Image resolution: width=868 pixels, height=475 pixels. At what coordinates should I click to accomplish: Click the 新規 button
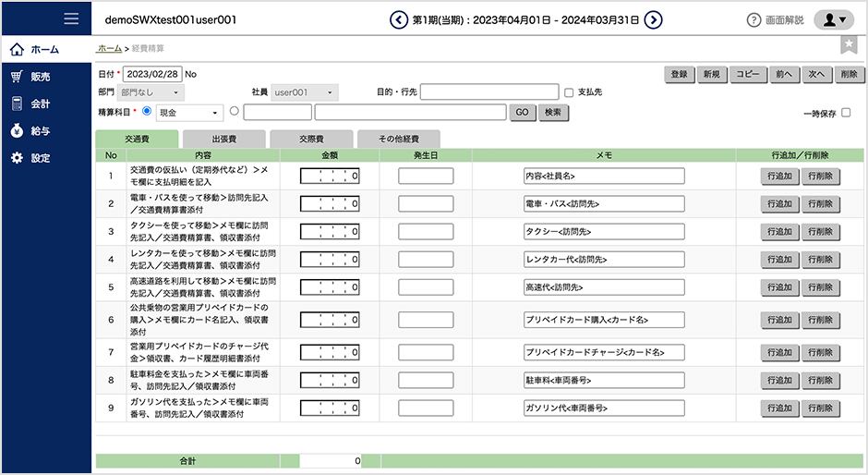[712, 74]
